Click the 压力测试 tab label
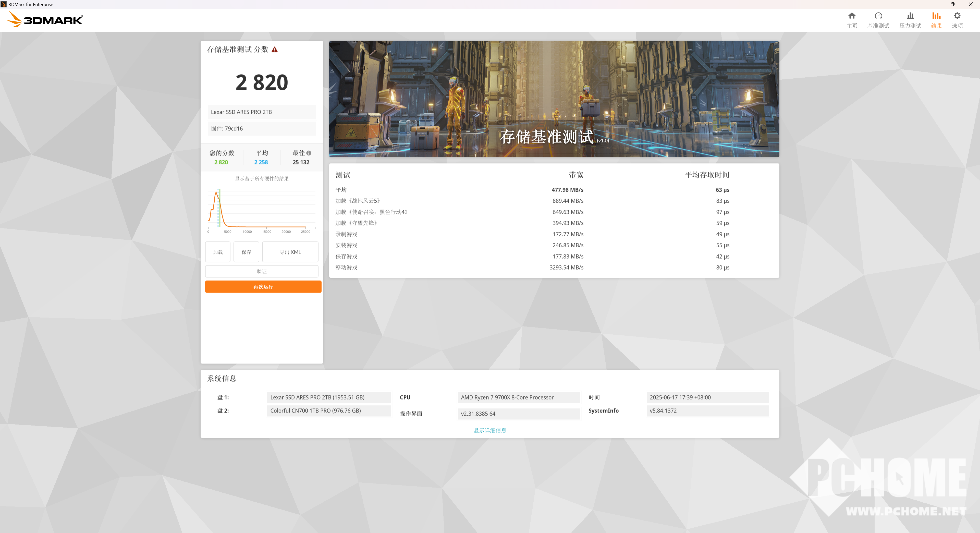Viewport: 980px width, 533px height. (x=910, y=26)
